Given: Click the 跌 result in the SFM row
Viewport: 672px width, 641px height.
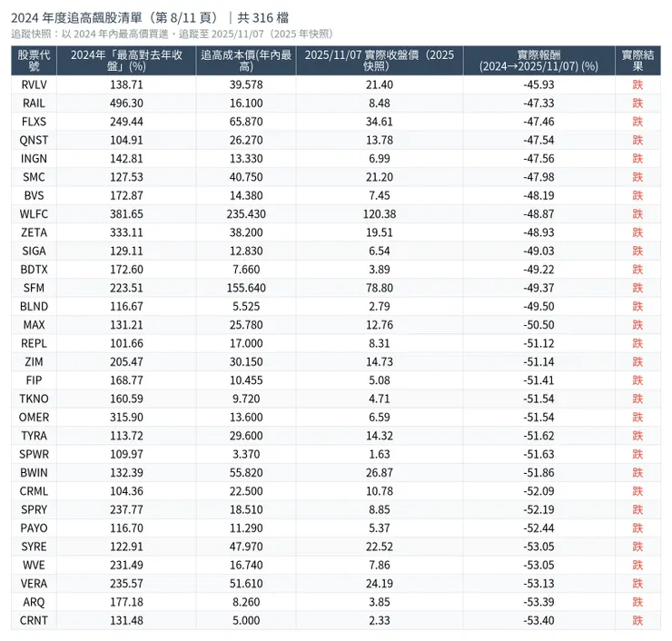Looking at the screenshot, I should [x=637, y=288].
